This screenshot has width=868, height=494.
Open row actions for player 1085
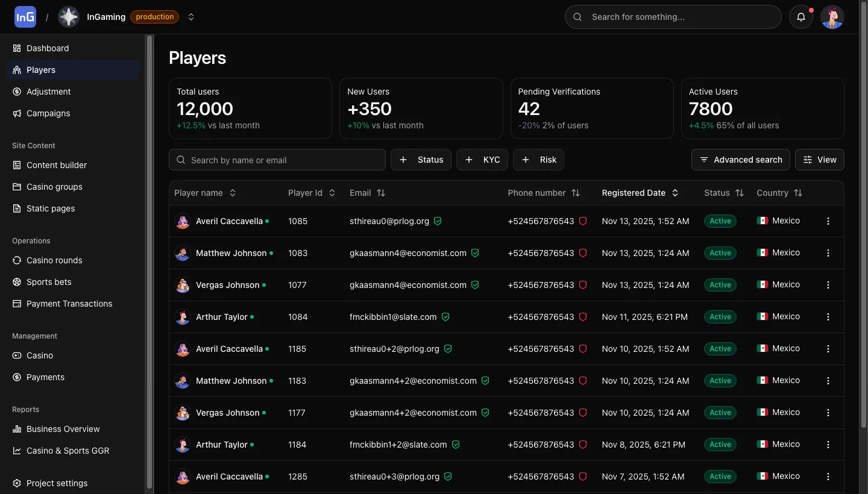(x=828, y=221)
